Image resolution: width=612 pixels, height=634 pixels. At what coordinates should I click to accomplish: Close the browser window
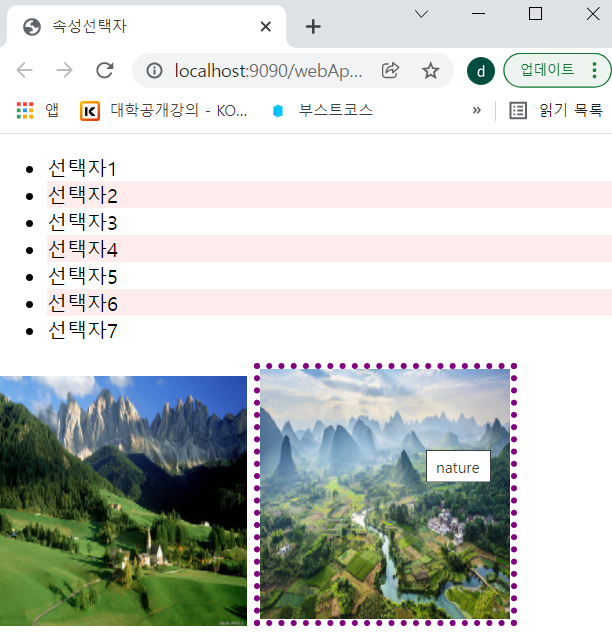click(x=593, y=14)
